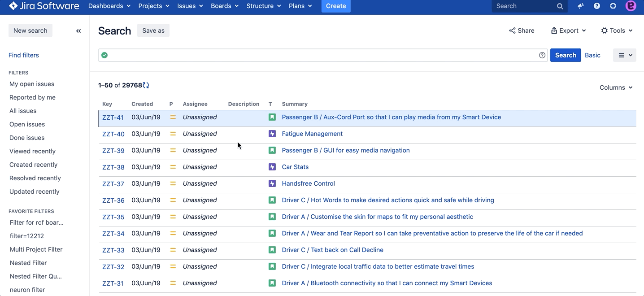Open issue ZZT-38 key link
Viewport: 644px width, 296px height.
(x=113, y=167)
